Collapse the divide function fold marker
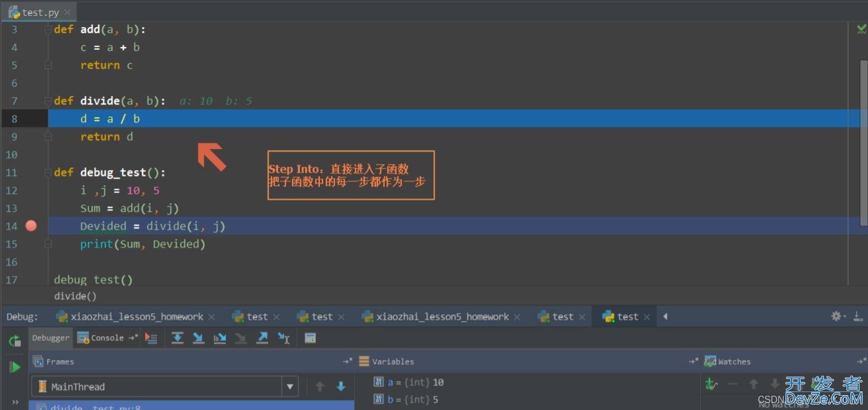Image resolution: width=868 pixels, height=410 pixels. 48,101
